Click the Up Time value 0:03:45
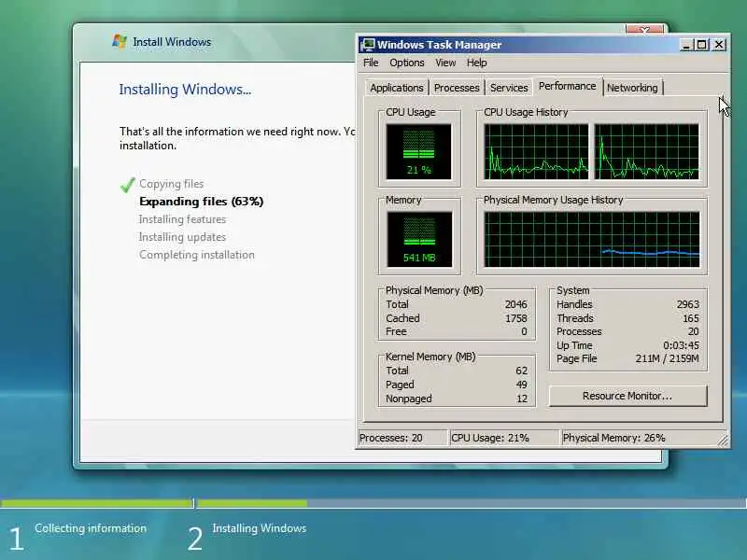Screen dimensions: 747x560 click(682, 345)
